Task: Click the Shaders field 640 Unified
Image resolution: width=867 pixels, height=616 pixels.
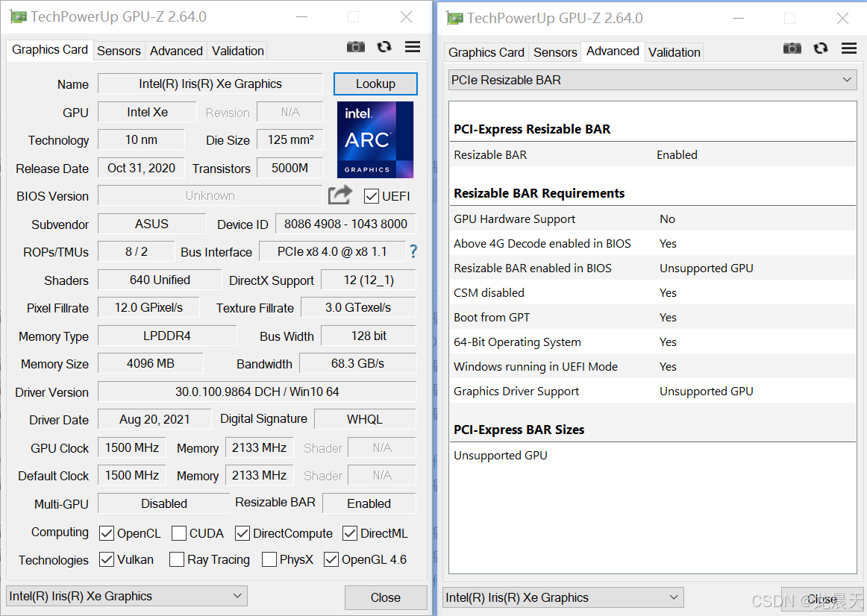Action: coord(160,280)
